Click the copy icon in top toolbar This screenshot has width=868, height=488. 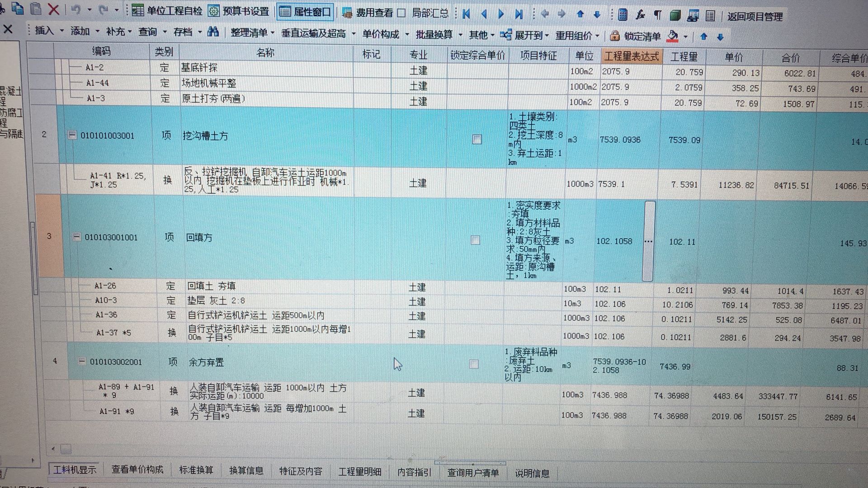(x=18, y=8)
